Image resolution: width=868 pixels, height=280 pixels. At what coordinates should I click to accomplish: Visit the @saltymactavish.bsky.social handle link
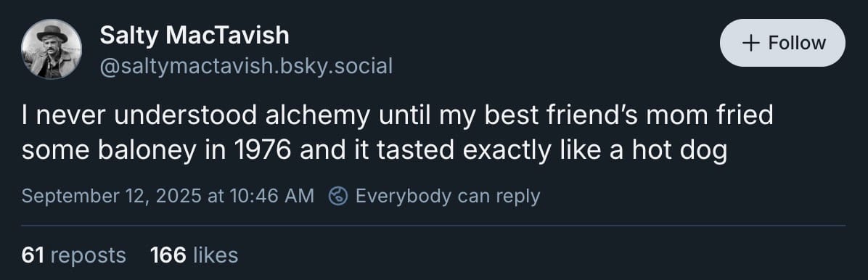tap(246, 67)
